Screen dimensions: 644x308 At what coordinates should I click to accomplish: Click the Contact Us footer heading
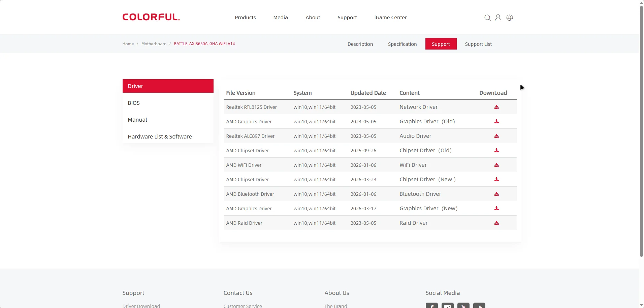238,293
